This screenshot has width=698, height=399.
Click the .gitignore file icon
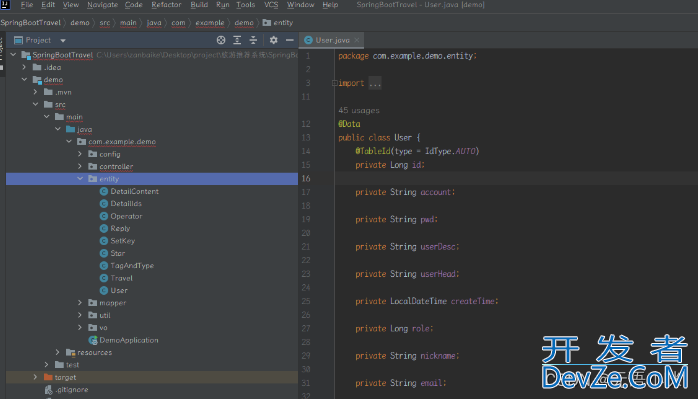pos(49,390)
